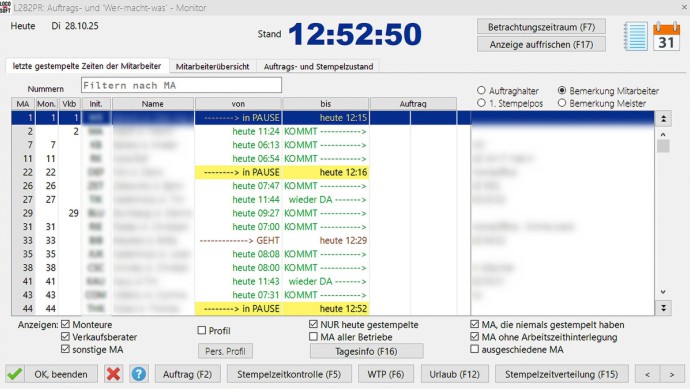Switch to letzte gestempelte Zeiten tab

pyautogui.click(x=87, y=66)
